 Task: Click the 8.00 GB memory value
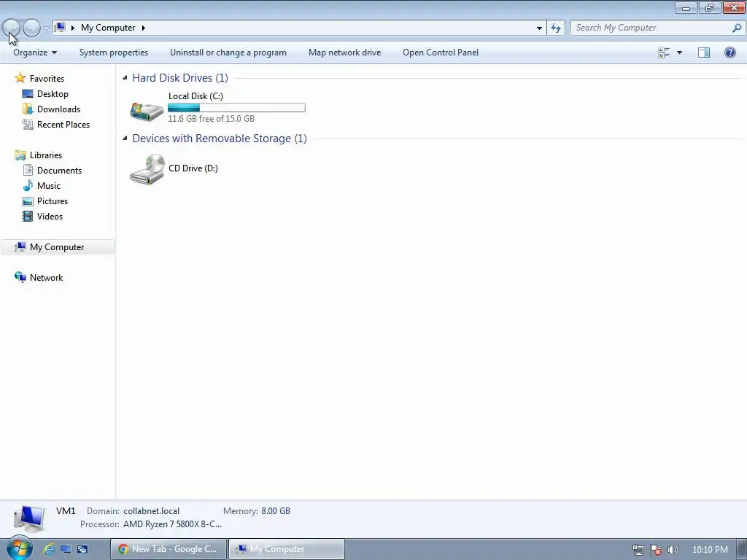coord(275,510)
